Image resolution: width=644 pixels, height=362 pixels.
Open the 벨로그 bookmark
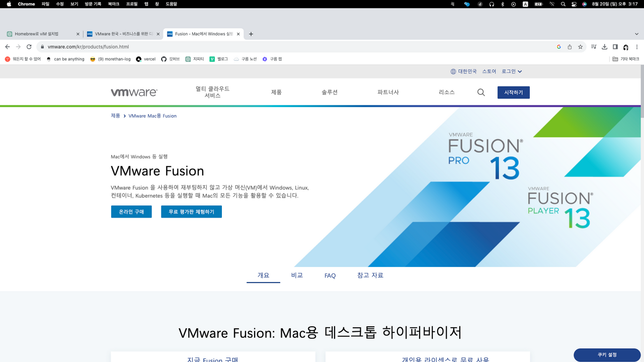[x=219, y=59]
